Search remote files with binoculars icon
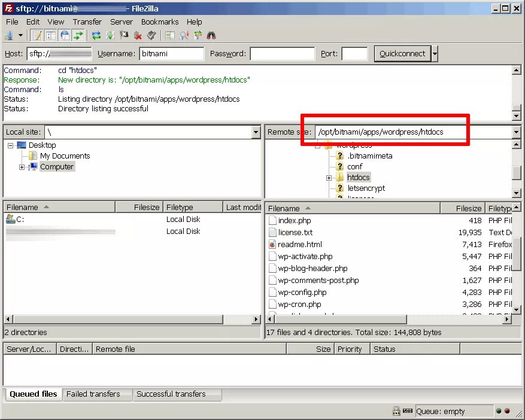The width and height of the screenshot is (525, 420). coord(211,35)
